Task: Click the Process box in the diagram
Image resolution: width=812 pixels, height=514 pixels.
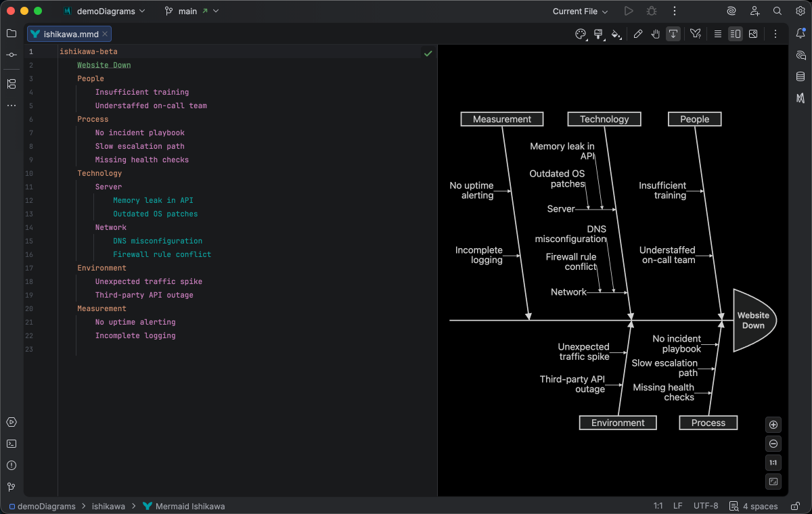Action: 708,423
